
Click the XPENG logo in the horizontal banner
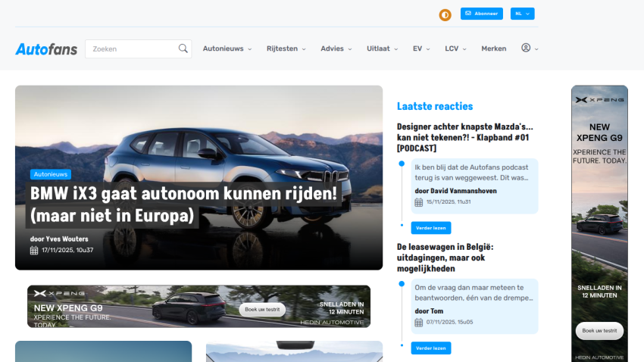click(x=59, y=293)
